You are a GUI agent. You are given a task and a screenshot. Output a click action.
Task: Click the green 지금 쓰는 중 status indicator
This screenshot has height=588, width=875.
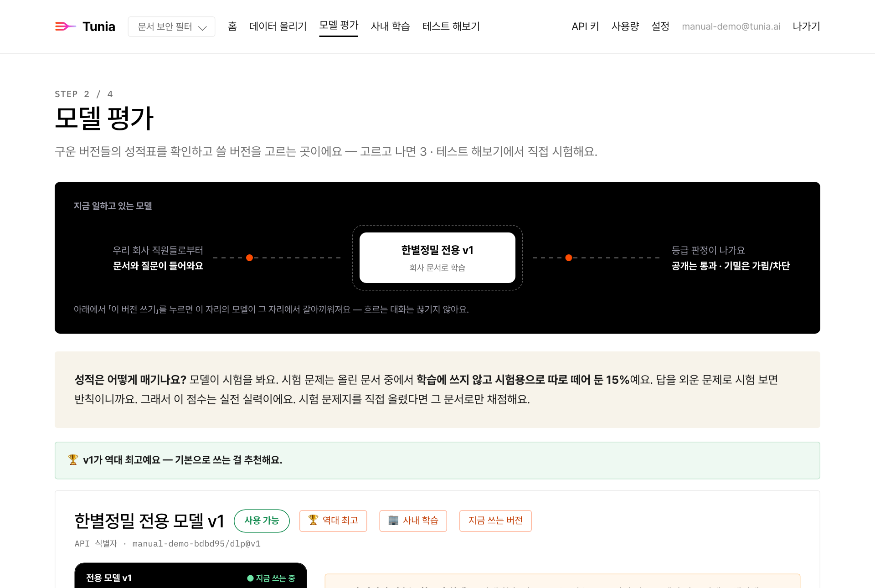(271, 578)
